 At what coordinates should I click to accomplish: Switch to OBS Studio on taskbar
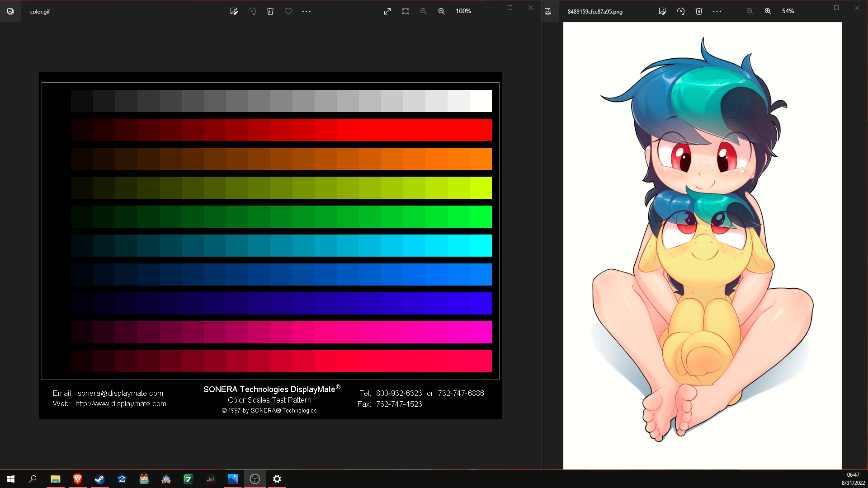click(255, 479)
